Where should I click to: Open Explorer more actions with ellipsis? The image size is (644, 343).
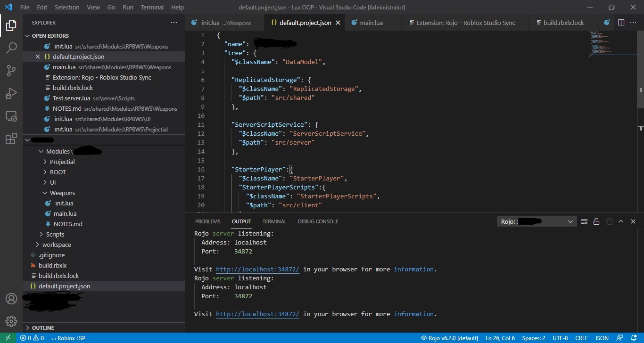click(173, 22)
